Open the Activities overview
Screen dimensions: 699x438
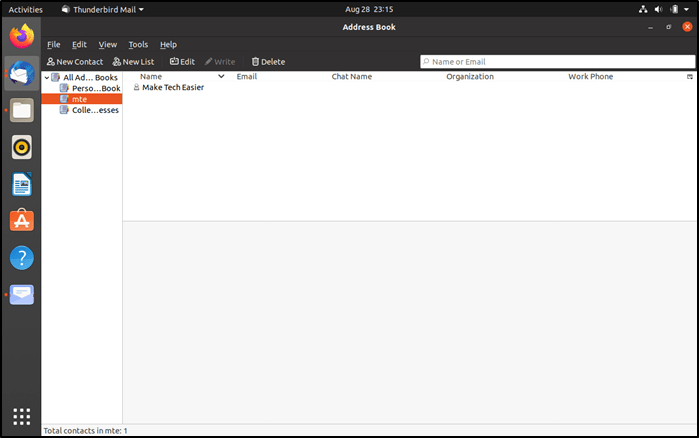coord(25,9)
